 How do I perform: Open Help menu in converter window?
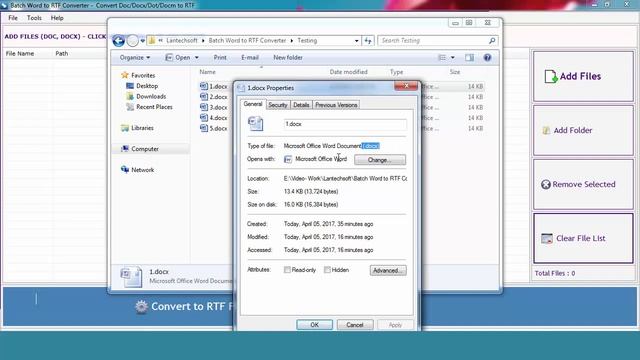[57, 18]
